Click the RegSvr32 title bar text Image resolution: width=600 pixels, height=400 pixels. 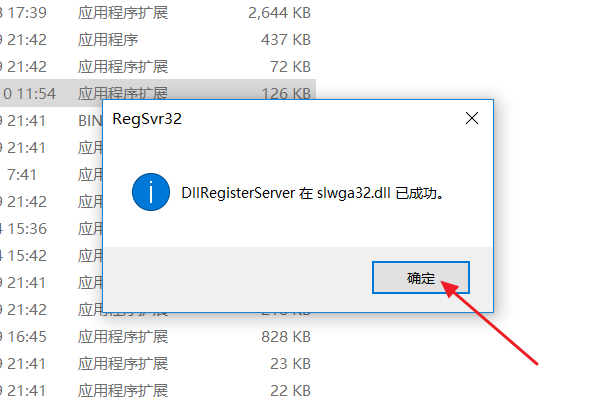tap(147, 119)
